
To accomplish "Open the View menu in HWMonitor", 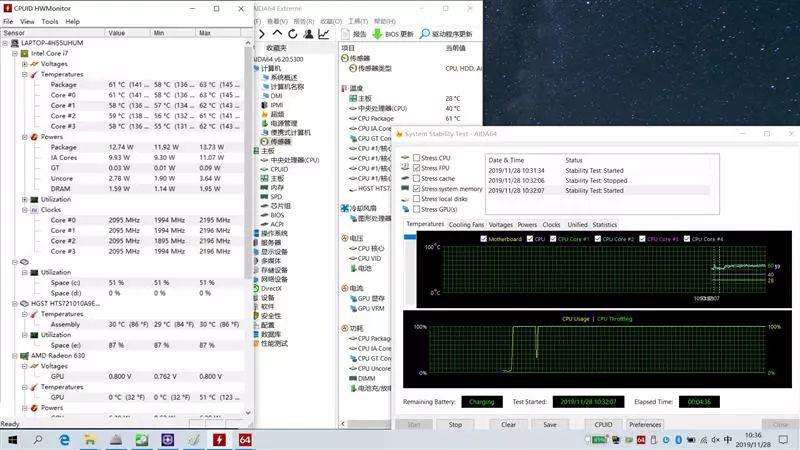I will [27, 21].
